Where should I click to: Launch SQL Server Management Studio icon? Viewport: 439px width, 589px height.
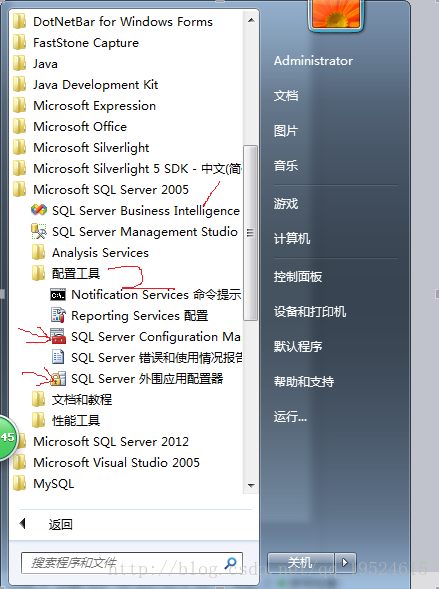[39, 231]
